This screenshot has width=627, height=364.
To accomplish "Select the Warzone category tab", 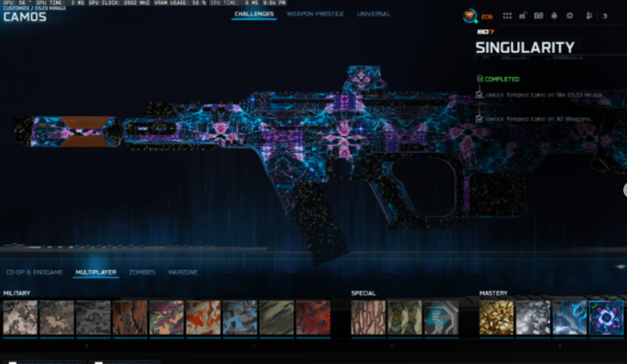I will (183, 272).
